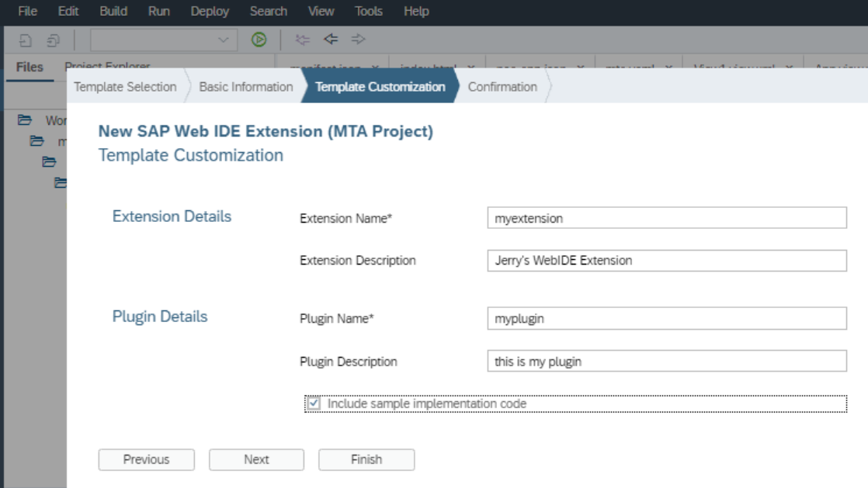The height and width of the screenshot is (488, 868).
Task: Click the Last Edit Location icon
Action: (303, 39)
